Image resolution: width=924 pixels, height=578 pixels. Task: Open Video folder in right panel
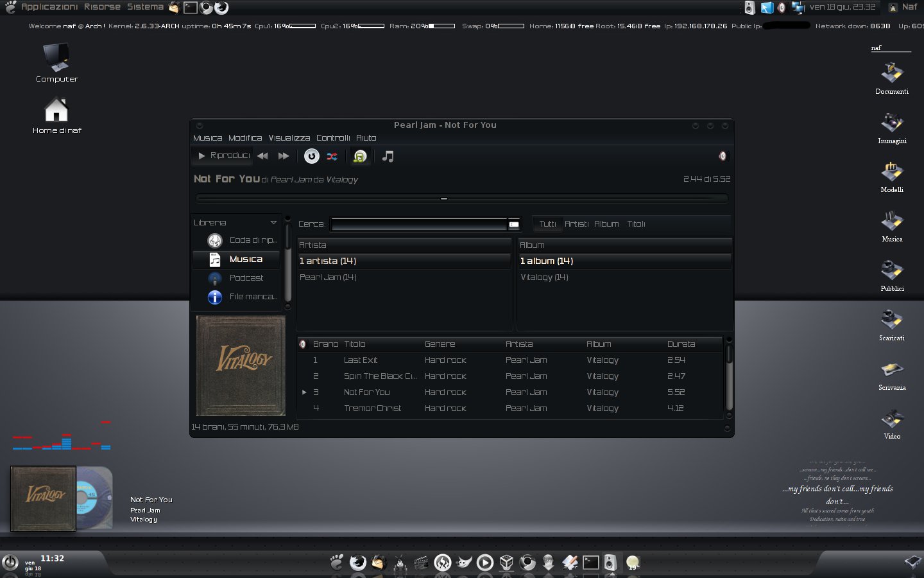[x=892, y=423]
